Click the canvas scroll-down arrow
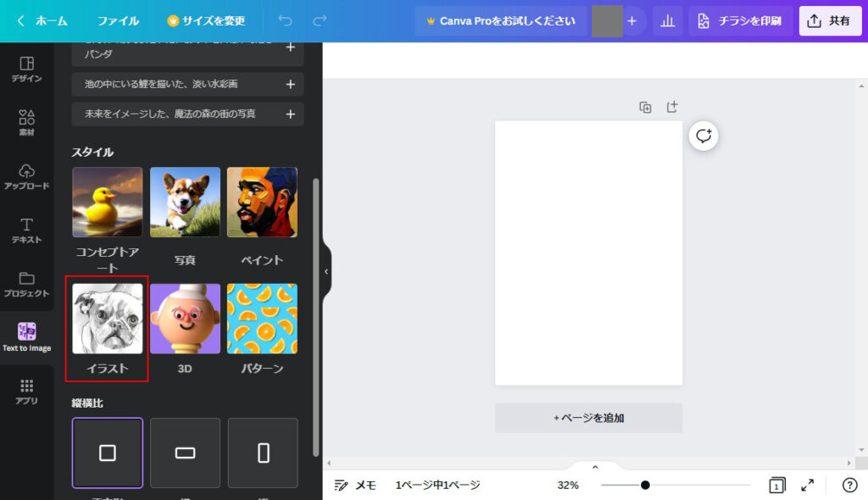This screenshot has width=868, height=500. click(x=861, y=450)
